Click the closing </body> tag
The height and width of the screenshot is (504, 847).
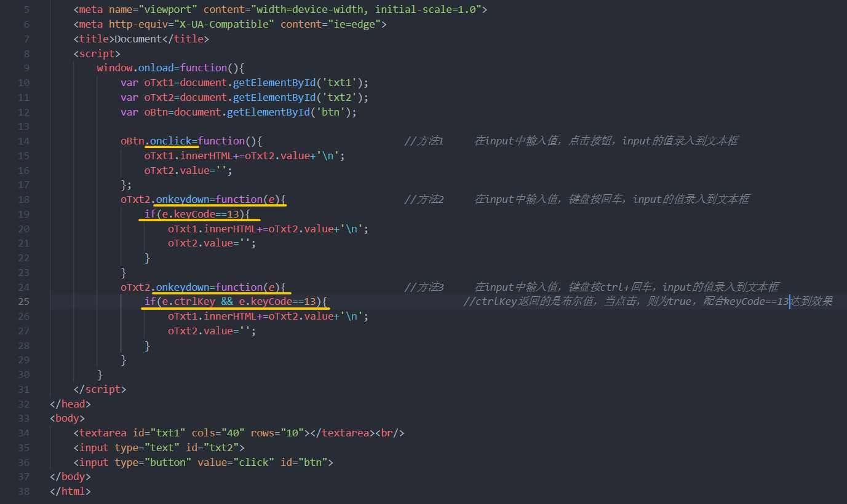pyautogui.click(x=70, y=477)
